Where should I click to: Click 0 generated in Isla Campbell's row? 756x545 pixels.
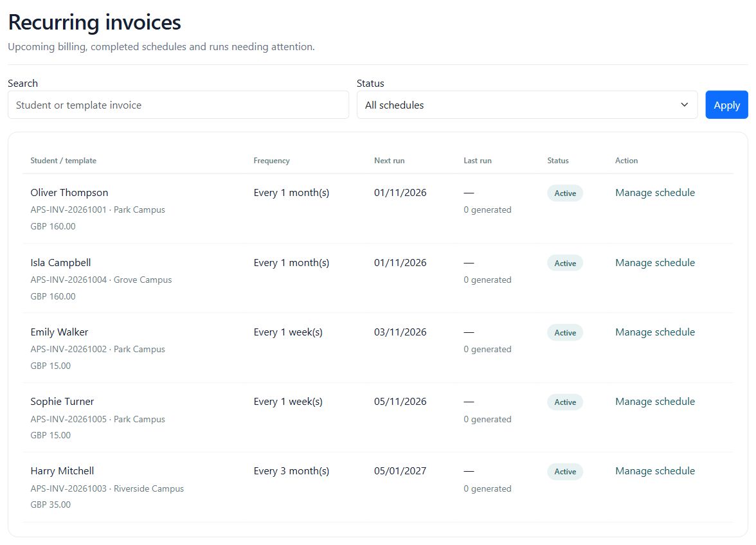click(x=487, y=280)
